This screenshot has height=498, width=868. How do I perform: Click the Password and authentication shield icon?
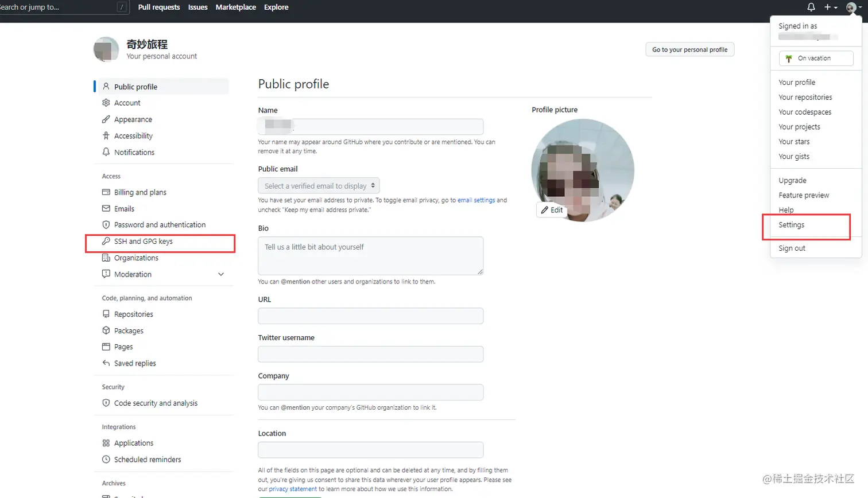(106, 225)
